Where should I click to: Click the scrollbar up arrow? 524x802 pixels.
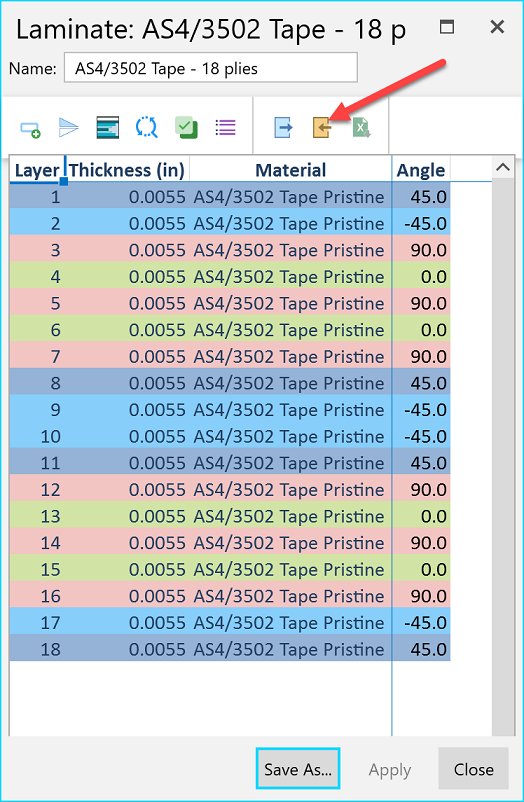[x=503, y=167]
